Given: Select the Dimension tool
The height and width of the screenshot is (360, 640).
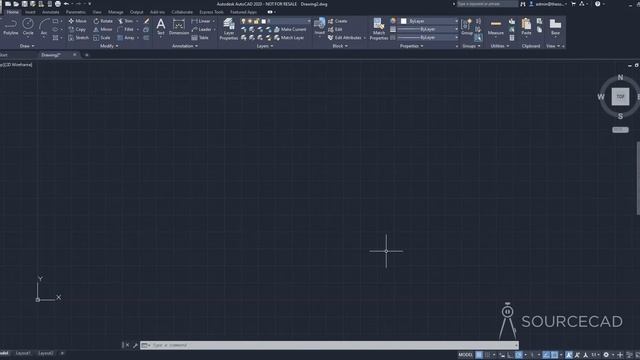Looking at the screenshot, I should 179,27.
